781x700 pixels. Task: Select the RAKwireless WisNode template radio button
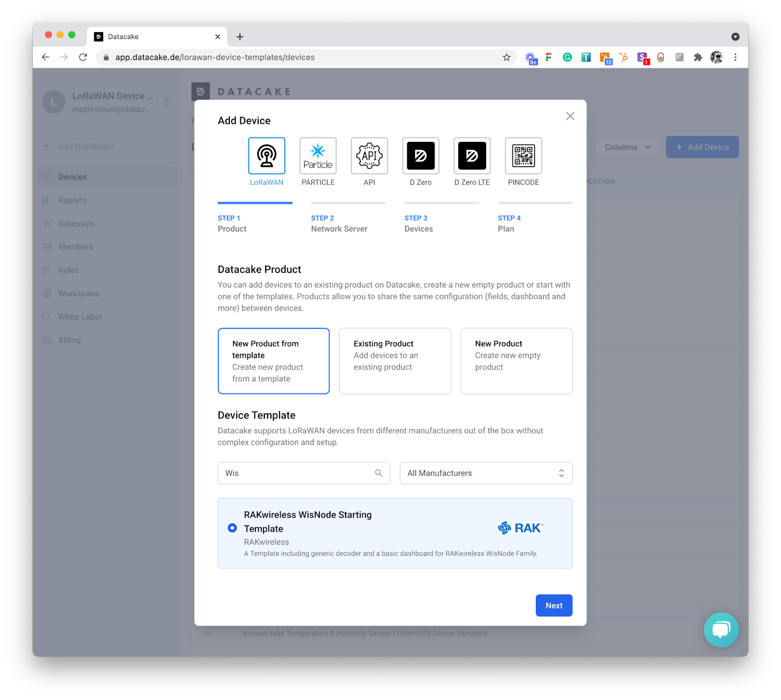pos(232,528)
